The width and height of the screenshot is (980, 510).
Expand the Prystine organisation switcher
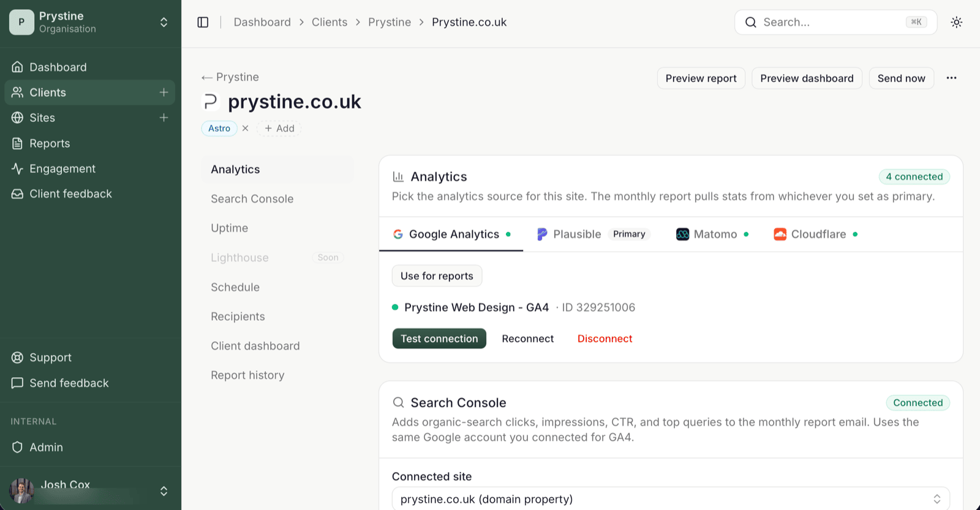click(164, 22)
